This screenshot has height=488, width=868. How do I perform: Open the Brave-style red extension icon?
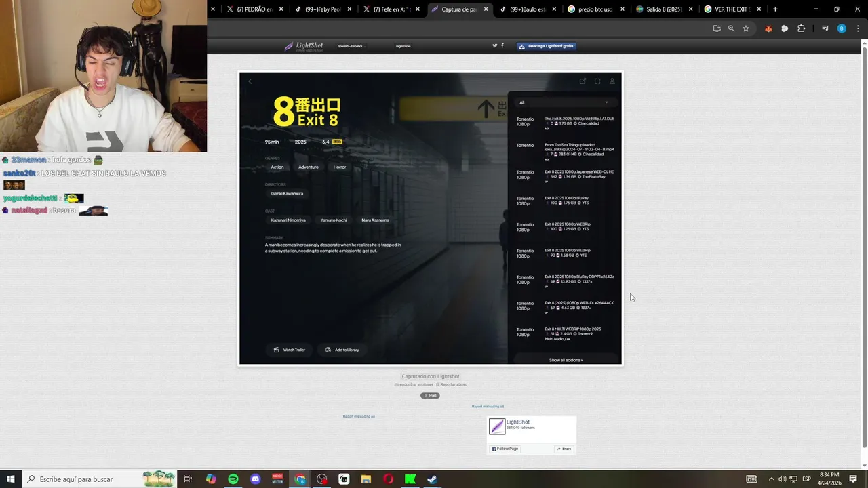[768, 28]
